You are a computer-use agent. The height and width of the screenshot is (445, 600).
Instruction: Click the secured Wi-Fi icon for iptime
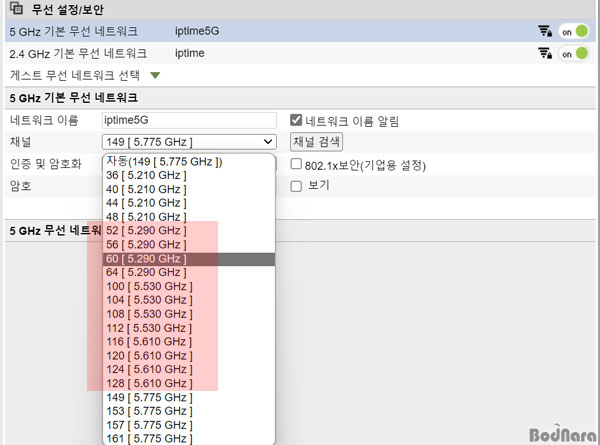545,53
